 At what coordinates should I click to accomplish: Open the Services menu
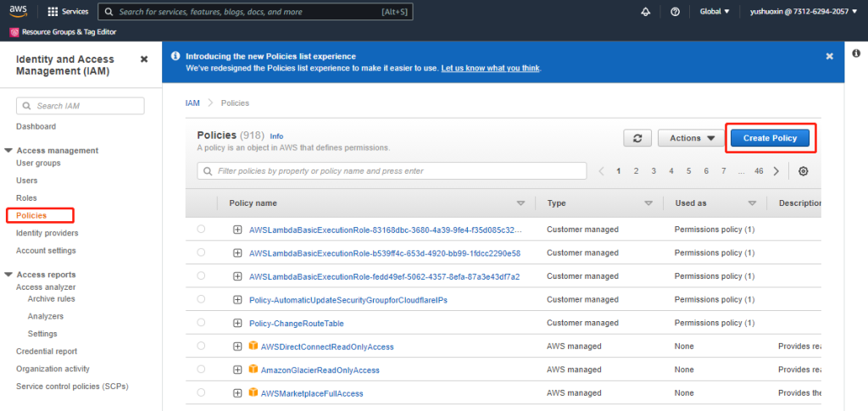(68, 12)
